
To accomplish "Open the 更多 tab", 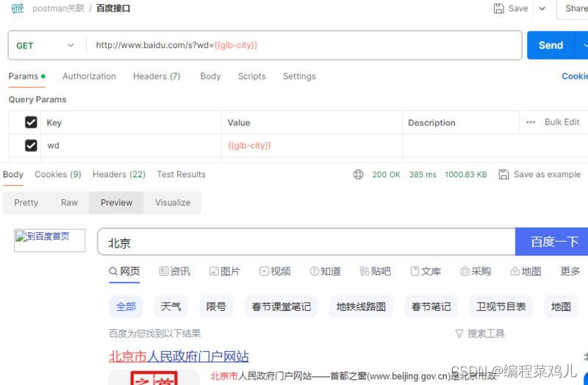I will (x=570, y=271).
